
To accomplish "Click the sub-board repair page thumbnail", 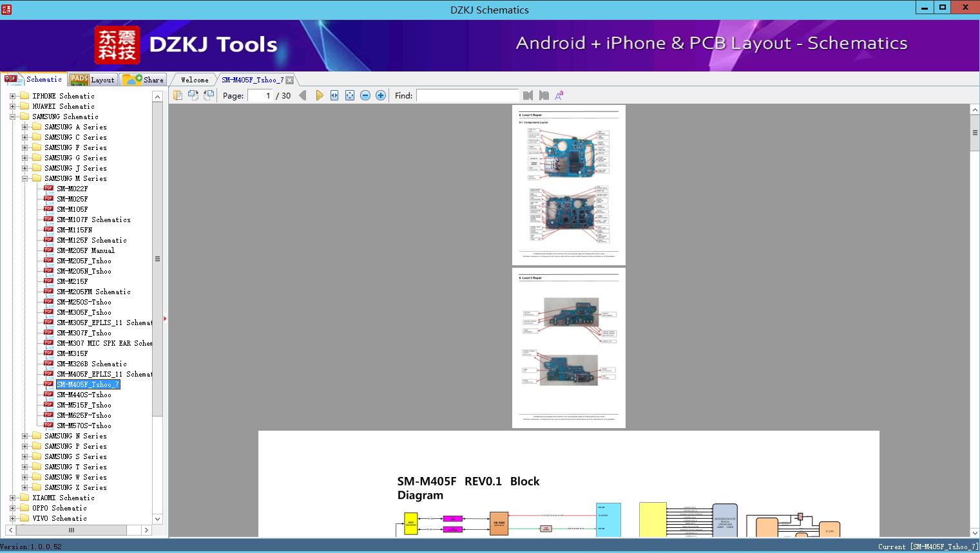I will tap(569, 348).
